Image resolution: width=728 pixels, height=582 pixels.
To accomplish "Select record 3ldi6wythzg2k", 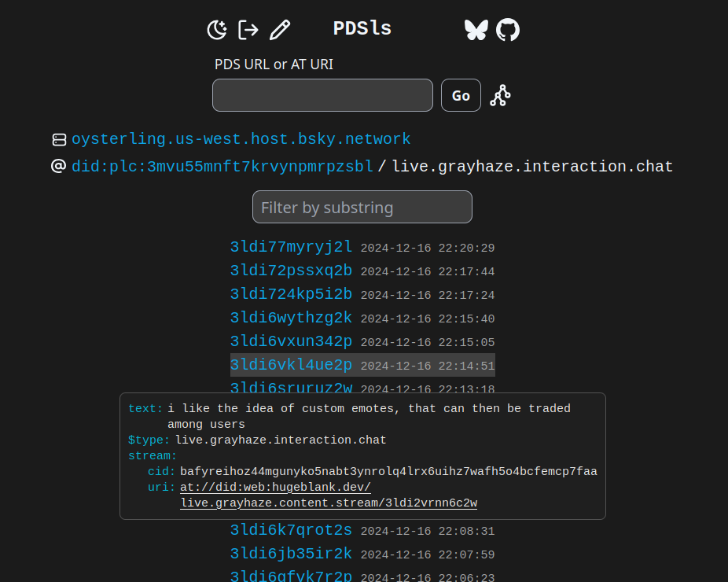I will 291,319.
